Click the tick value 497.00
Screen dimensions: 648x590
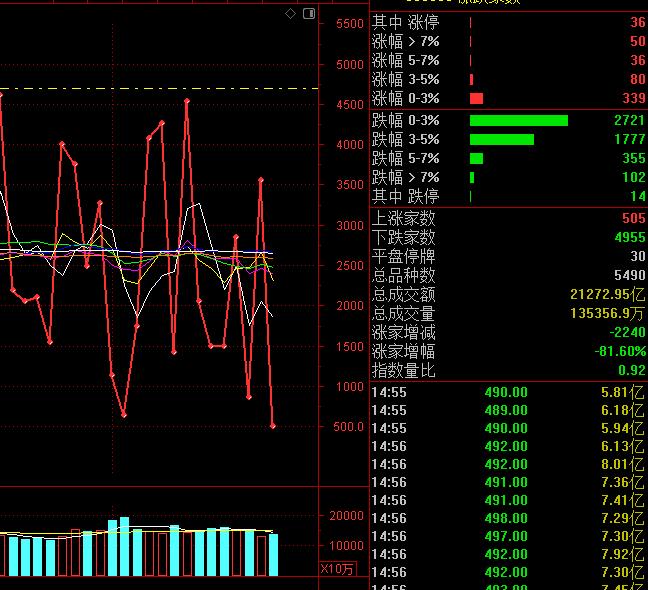[x=506, y=536]
